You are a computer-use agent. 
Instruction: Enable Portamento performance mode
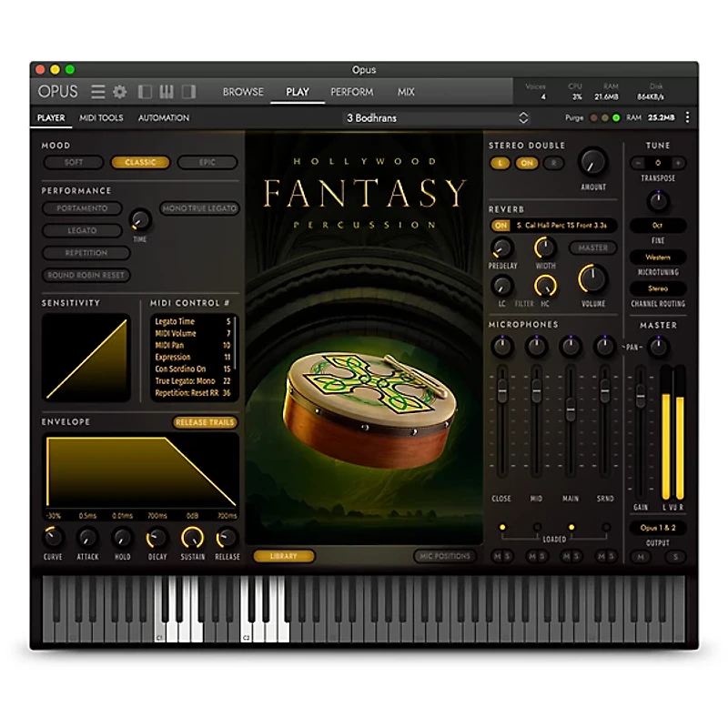(82, 208)
